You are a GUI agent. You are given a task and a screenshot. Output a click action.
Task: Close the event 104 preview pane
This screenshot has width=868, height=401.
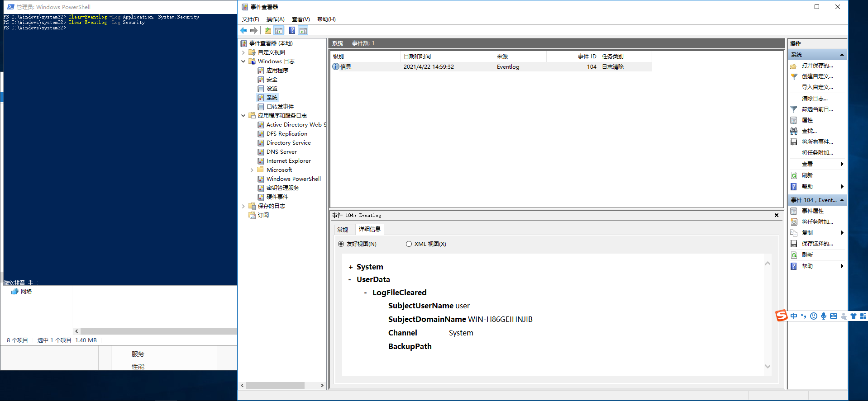(777, 215)
